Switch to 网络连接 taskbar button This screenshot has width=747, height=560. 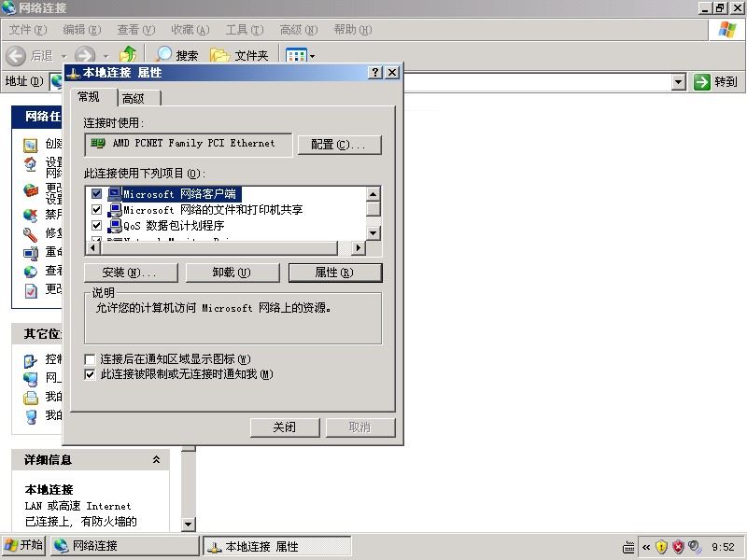[x=125, y=546]
